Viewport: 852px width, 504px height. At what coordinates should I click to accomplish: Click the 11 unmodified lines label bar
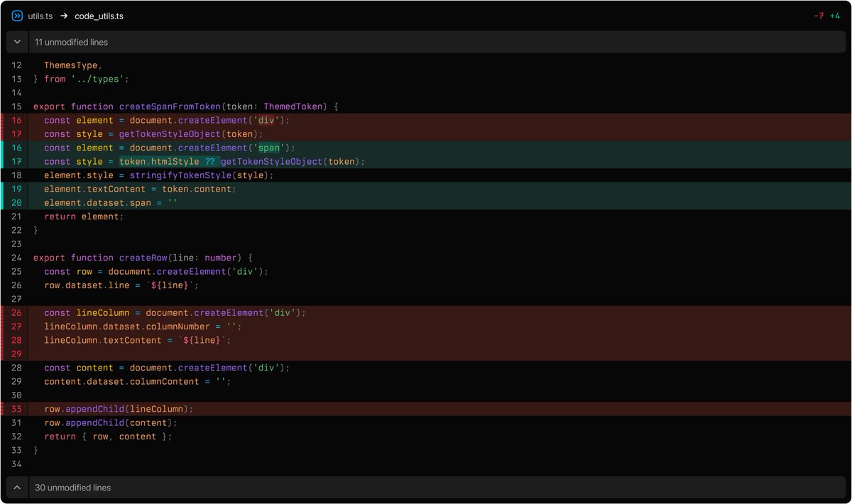pos(71,42)
